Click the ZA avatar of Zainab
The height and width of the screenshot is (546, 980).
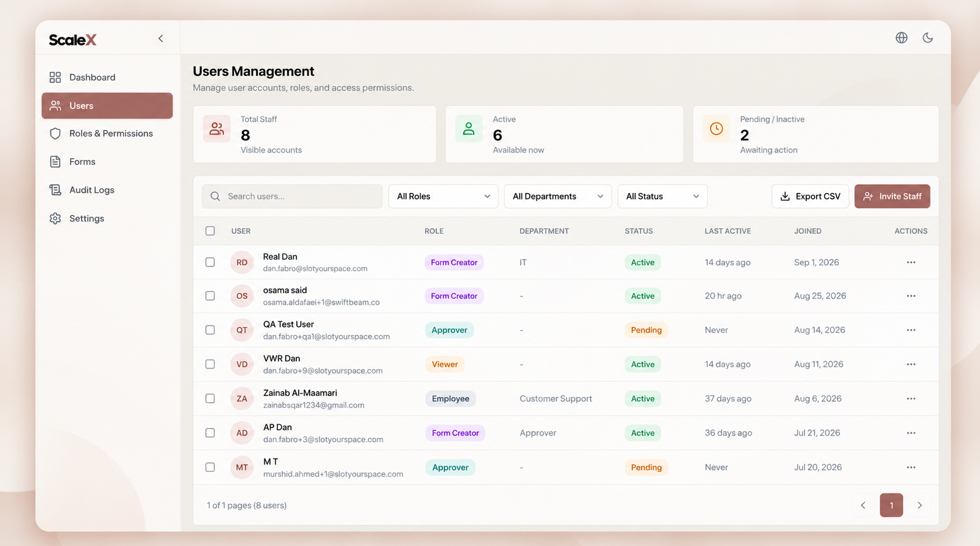(242, 398)
